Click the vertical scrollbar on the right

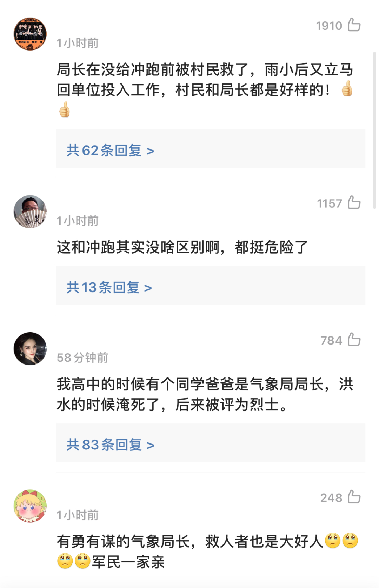pos(374,130)
